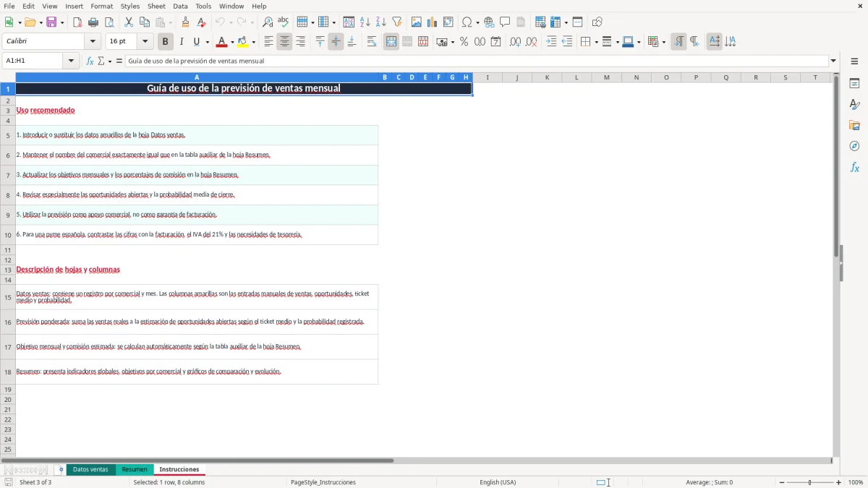Apply yellow background color

pyautogui.click(x=243, y=42)
